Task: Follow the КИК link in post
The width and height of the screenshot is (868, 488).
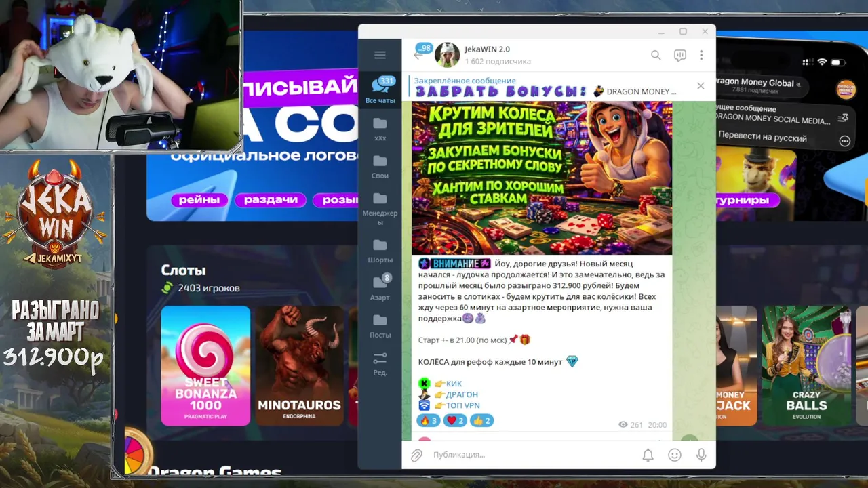Action: (x=454, y=384)
